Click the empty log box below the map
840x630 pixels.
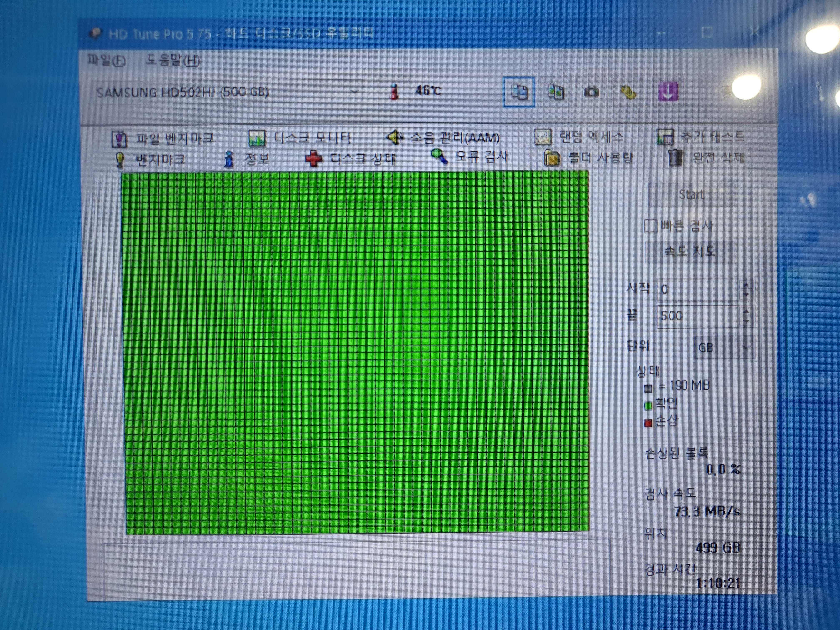pyautogui.click(x=356, y=570)
